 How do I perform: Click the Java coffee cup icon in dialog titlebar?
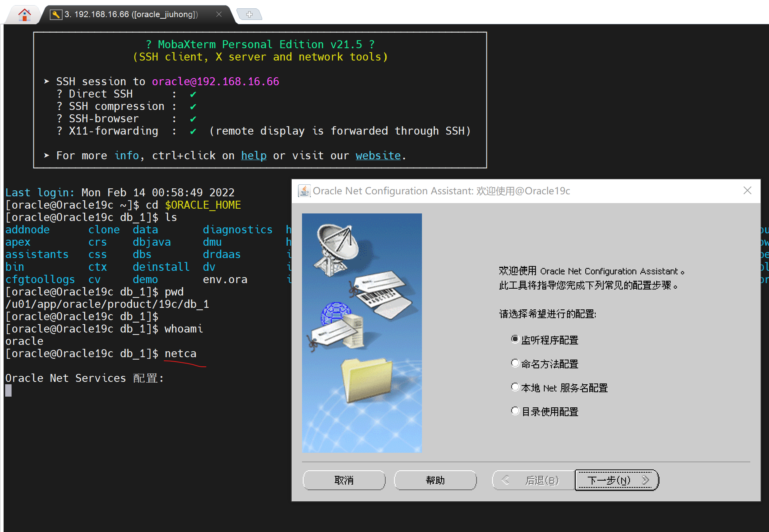304,191
